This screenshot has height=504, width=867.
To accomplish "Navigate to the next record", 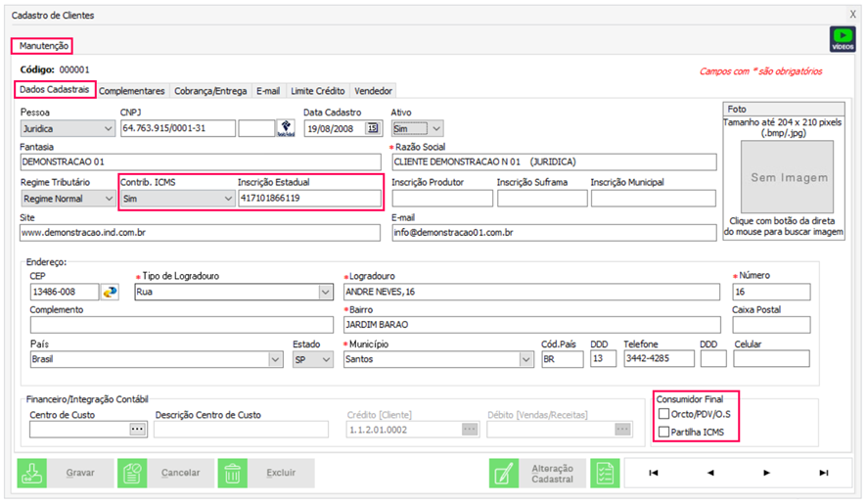I will [x=767, y=474].
